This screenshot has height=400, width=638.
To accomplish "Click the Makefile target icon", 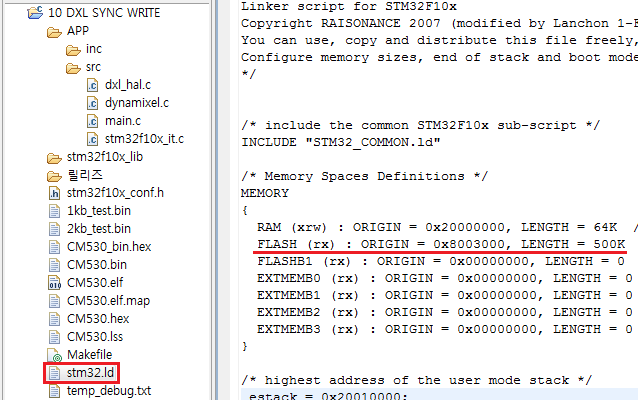I will (55, 355).
